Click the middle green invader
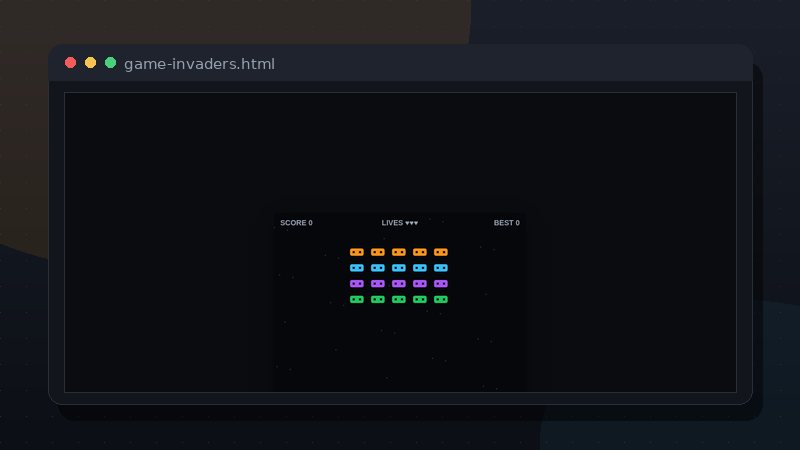800x450 pixels. pos(398,299)
